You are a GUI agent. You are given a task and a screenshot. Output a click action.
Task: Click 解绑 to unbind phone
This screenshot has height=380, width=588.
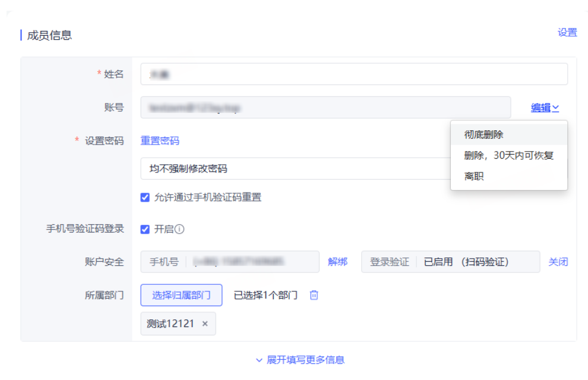pos(337,262)
